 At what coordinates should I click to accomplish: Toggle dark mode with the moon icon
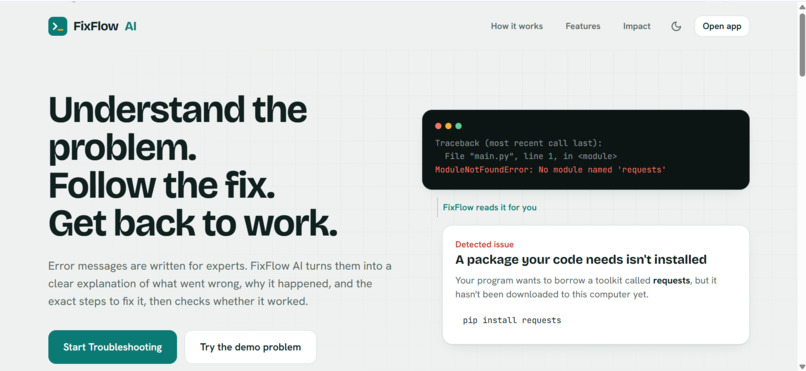point(676,26)
